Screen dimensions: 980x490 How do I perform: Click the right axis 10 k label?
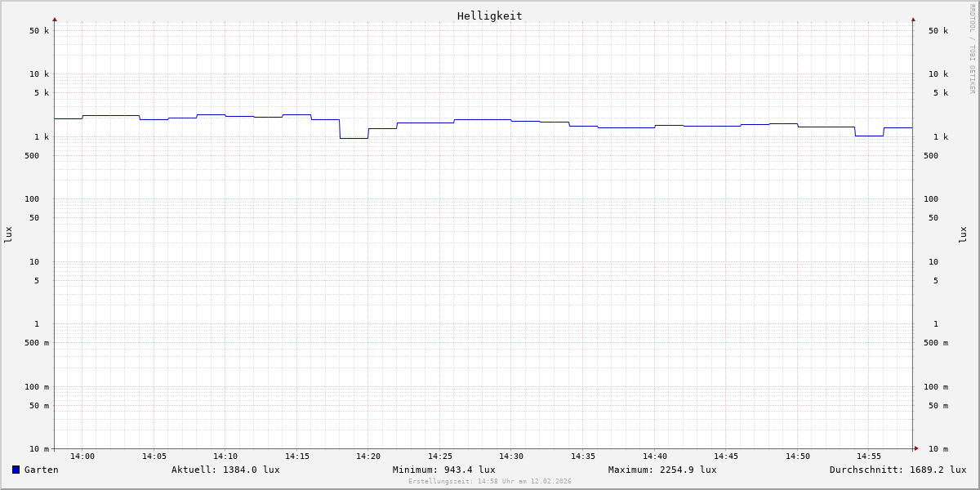pyautogui.click(x=938, y=74)
